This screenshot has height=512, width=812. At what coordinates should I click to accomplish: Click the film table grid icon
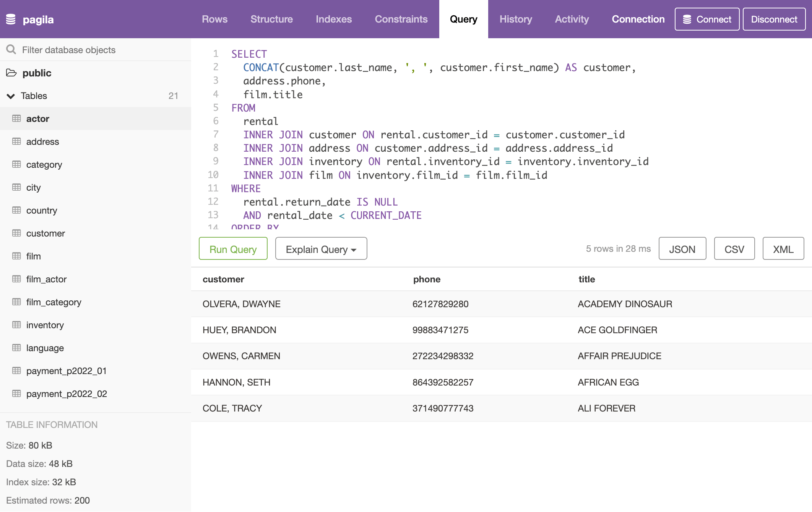pos(16,256)
